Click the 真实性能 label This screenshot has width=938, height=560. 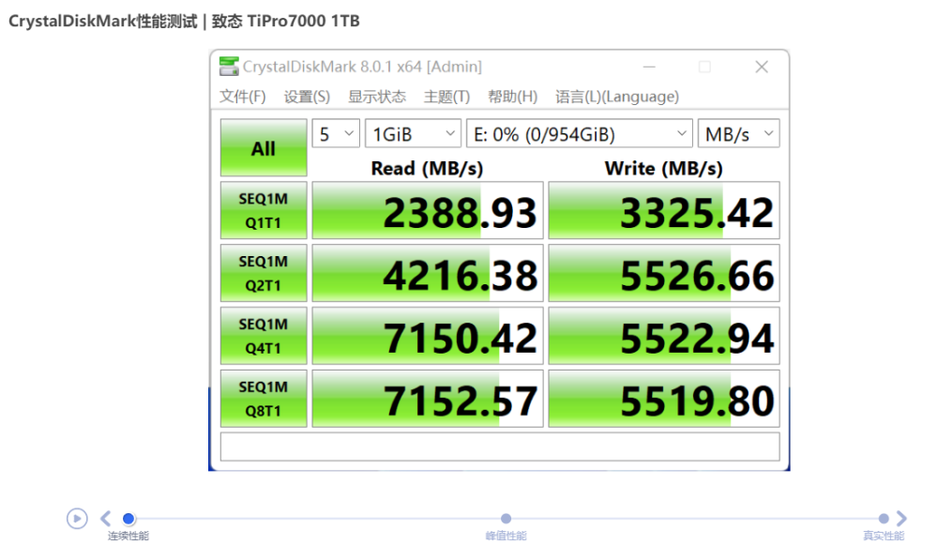[x=884, y=536]
